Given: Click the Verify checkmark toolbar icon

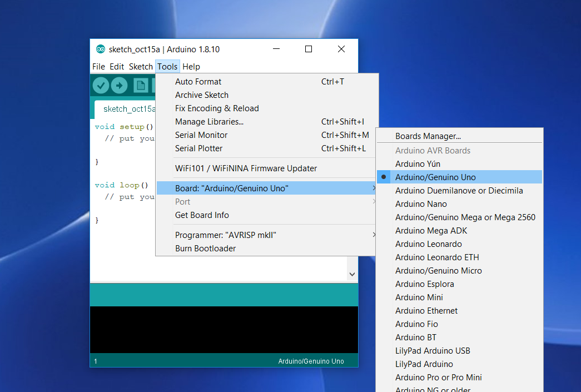Looking at the screenshot, I should pos(101,86).
